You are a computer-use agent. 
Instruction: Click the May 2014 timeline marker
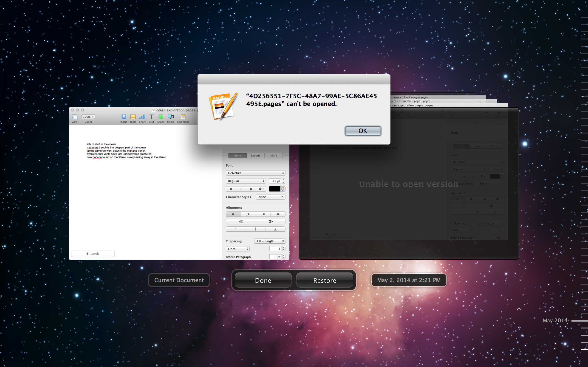point(579,321)
